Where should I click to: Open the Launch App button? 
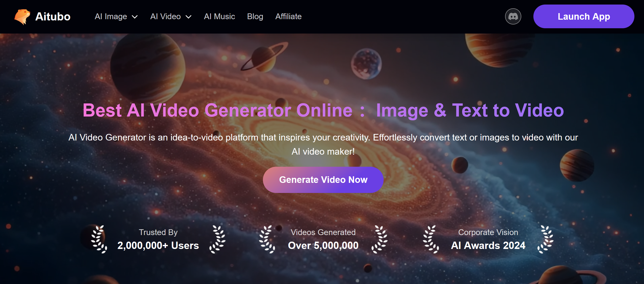click(584, 16)
